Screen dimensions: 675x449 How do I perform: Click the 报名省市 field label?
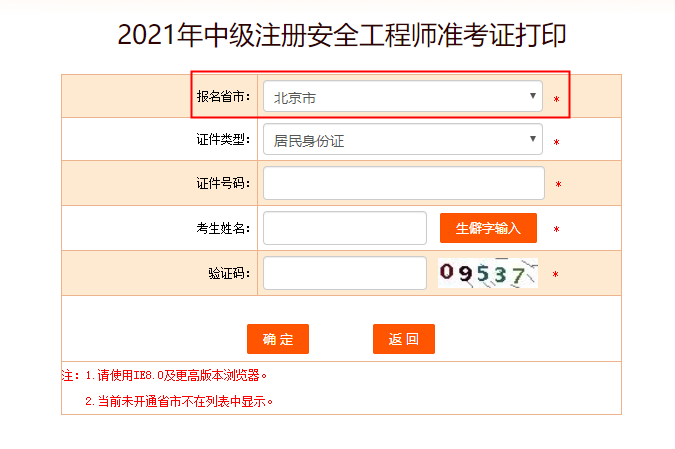[x=224, y=97]
